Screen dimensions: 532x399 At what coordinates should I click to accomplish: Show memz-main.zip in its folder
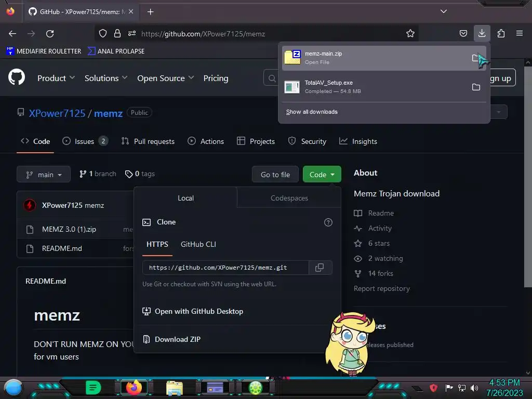[476, 58]
